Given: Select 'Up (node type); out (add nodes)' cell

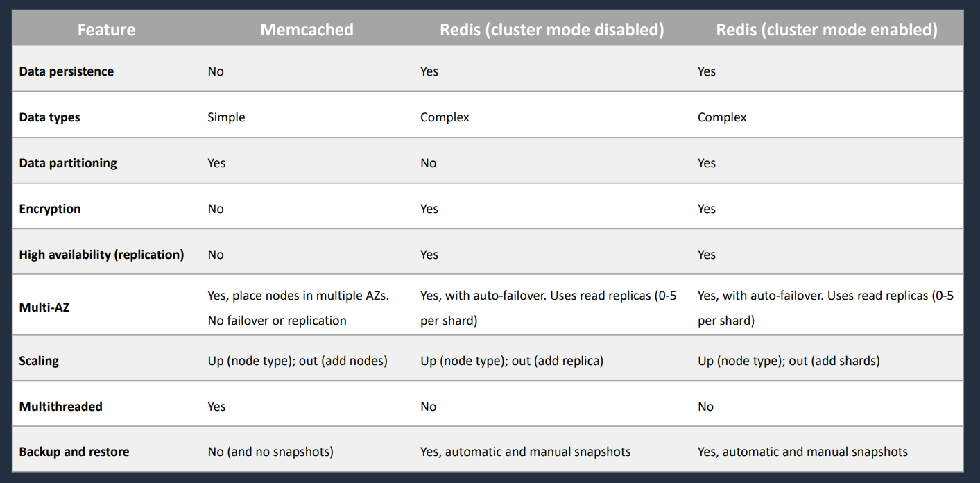Looking at the screenshot, I should pos(298,361).
